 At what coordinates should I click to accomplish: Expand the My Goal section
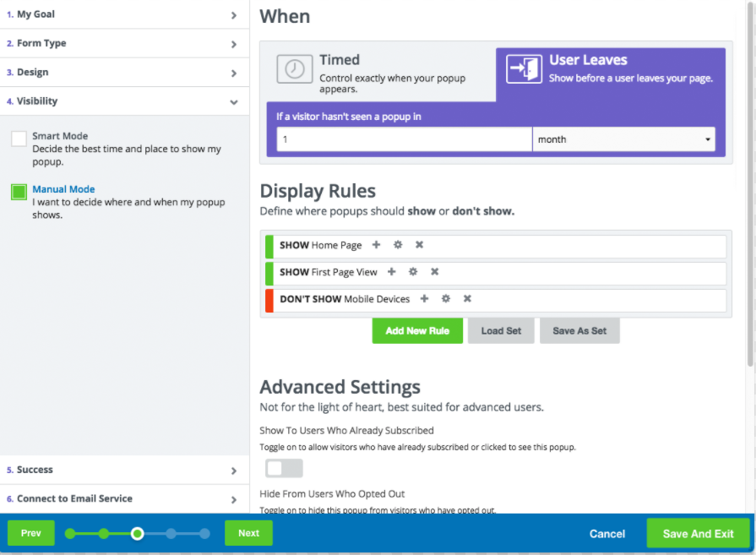124,14
